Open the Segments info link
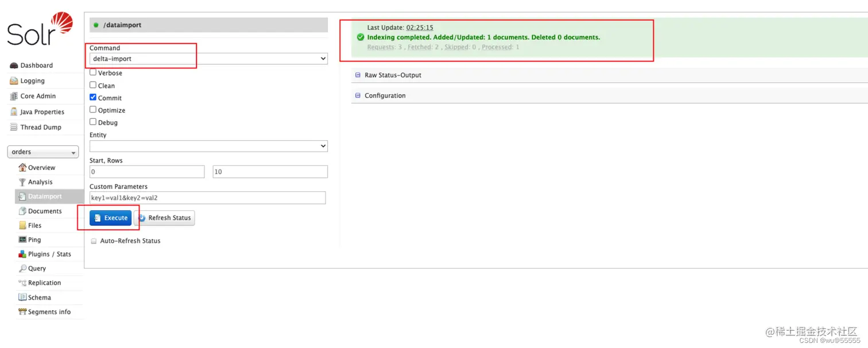Screen dimensions: 868x348 click(x=49, y=312)
